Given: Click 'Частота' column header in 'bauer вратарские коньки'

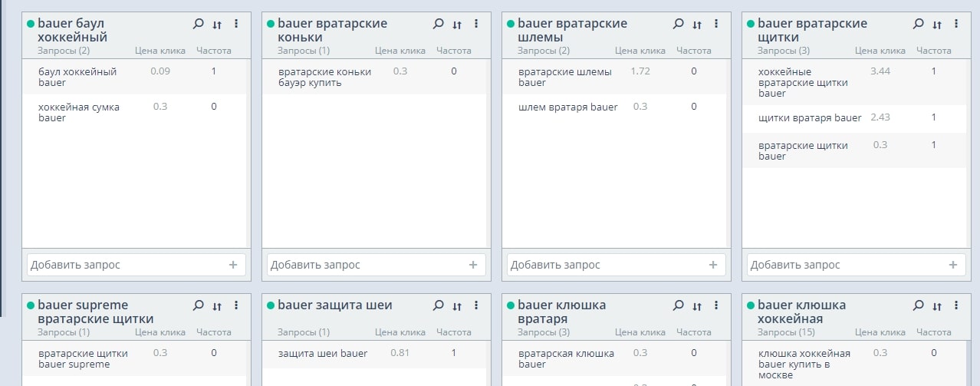Looking at the screenshot, I should click(454, 51).
